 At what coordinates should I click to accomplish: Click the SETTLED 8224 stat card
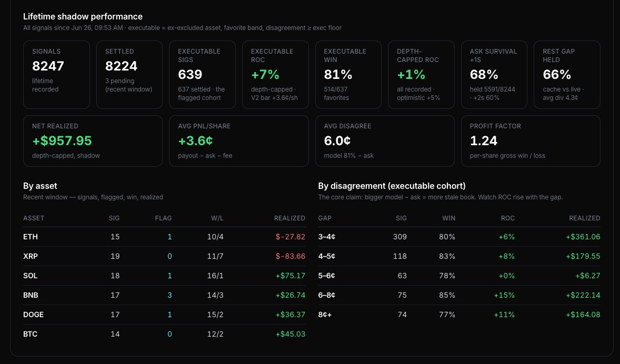tap(129, 75)
